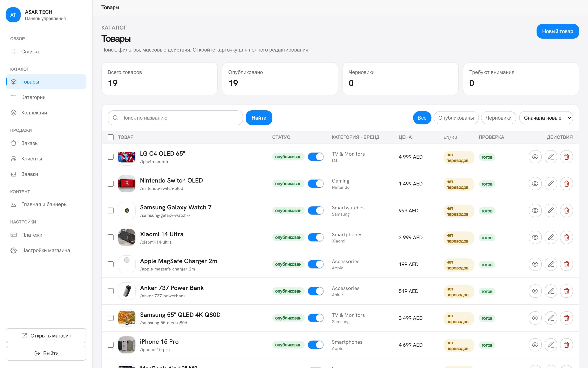Select the LG C4 OLED 65" row checkbox
Screen dimensions: 588x368
111,157
